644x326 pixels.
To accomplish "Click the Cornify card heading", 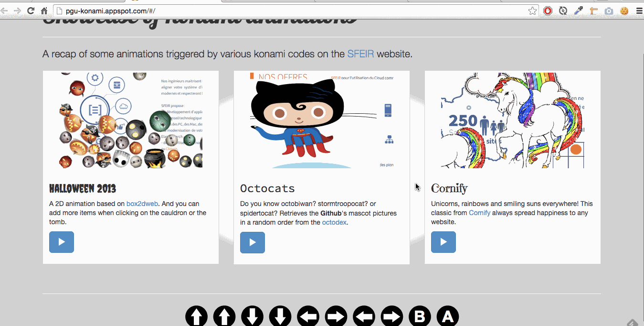I will pyautogui.click(x=449, y=188).
